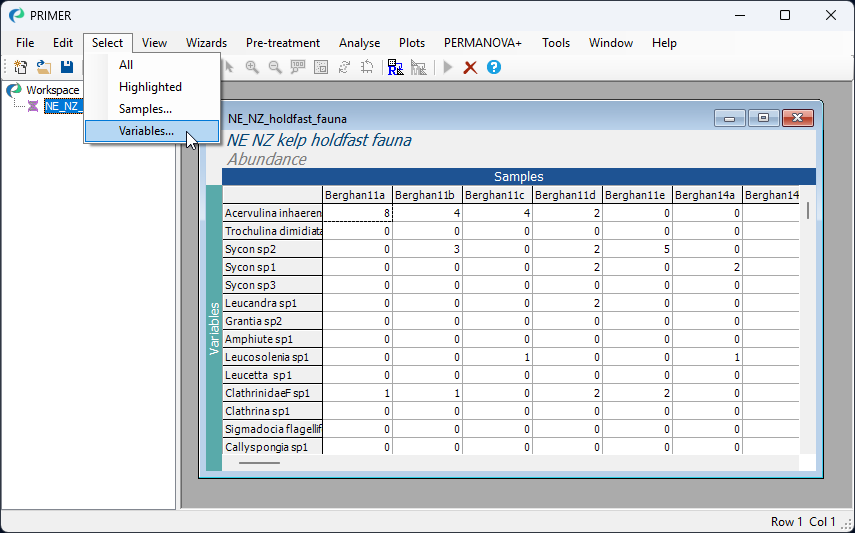
Task: Click the Save disk icon
Action: 67,67
